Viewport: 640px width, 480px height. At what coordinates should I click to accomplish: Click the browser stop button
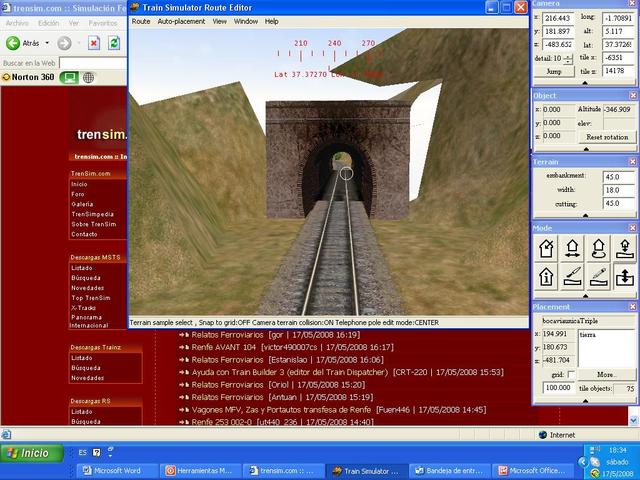[x=93, y=43]
